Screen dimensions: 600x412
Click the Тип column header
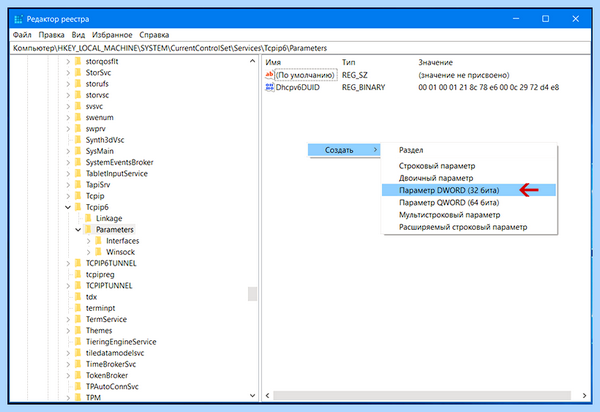(348, 62)
